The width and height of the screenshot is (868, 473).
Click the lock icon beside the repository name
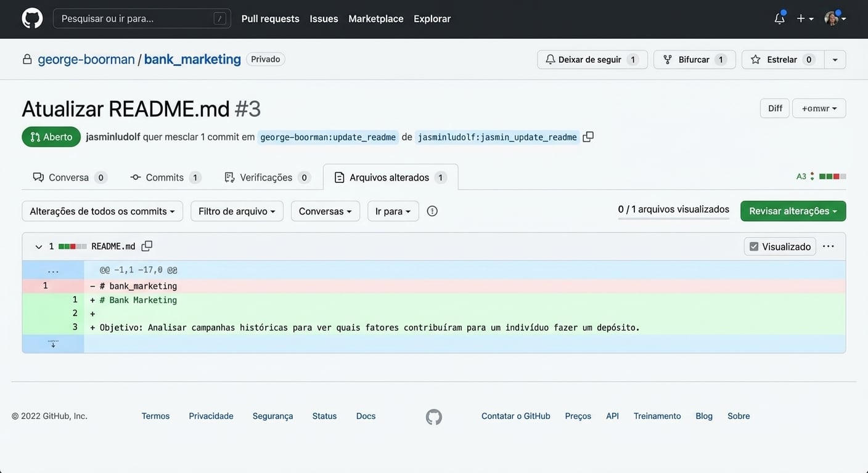tap(27, 60)
